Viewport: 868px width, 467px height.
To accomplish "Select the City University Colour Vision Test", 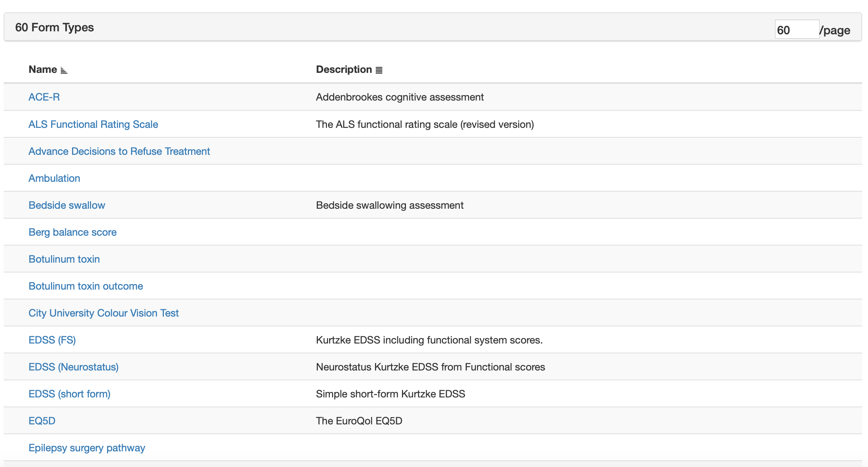I will [104, 313].
